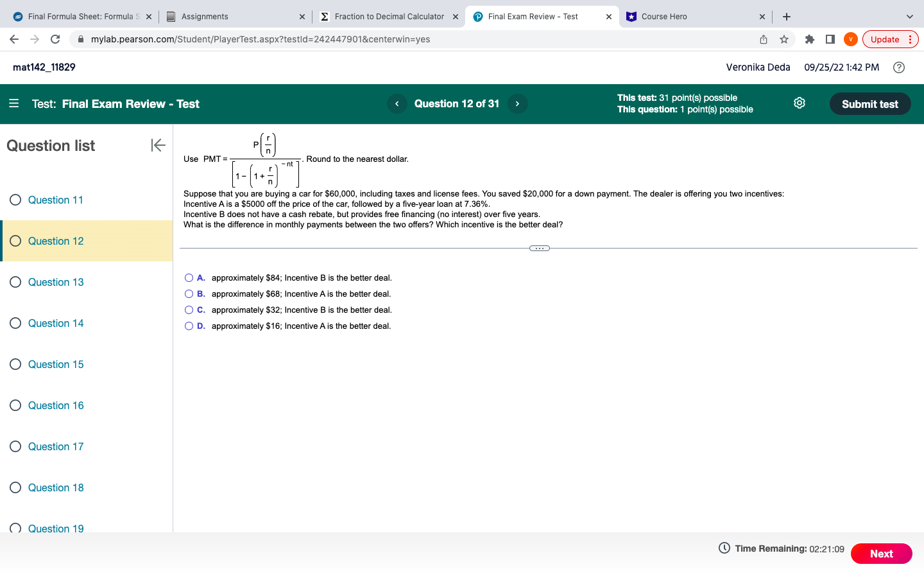Open the Chrome tab overview chevron

click(x=909, y=16)
